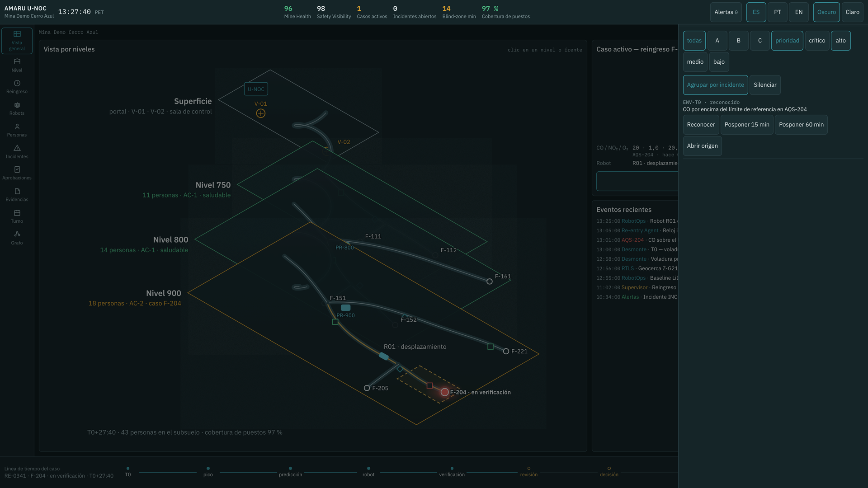Select the F-161 face node
Image resolution: width=868 pixels, height=488 pixels.
[x=490, y=282]
